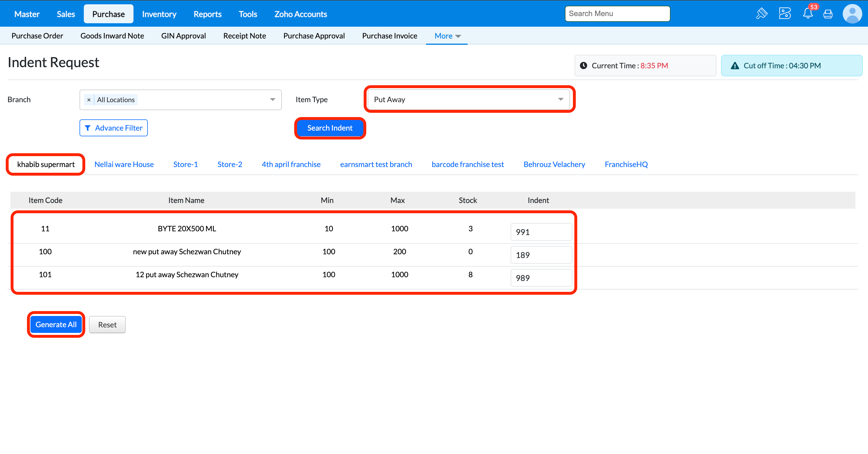Open the user profile avatar
Viewport: 868px width, 454px height.
pos(852,14)
